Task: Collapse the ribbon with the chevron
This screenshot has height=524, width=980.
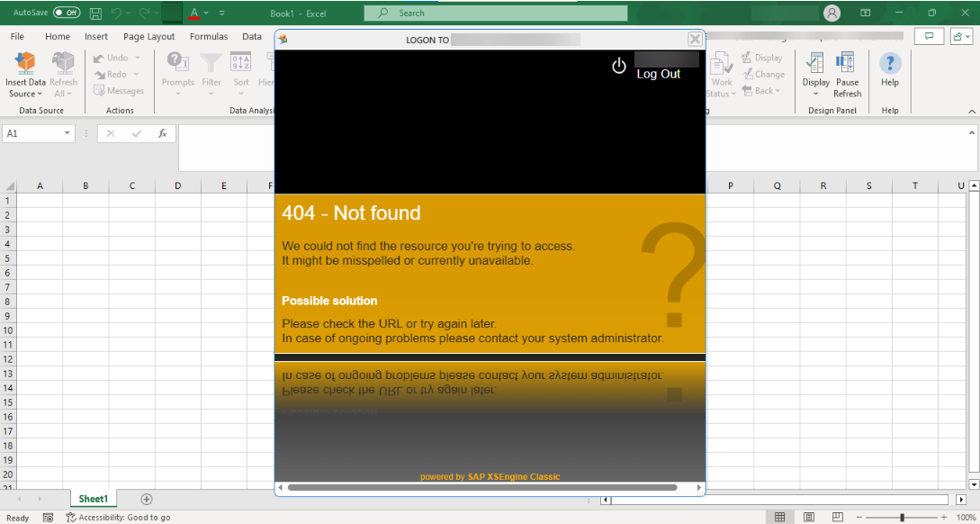Action: click(x=971, y=111)
